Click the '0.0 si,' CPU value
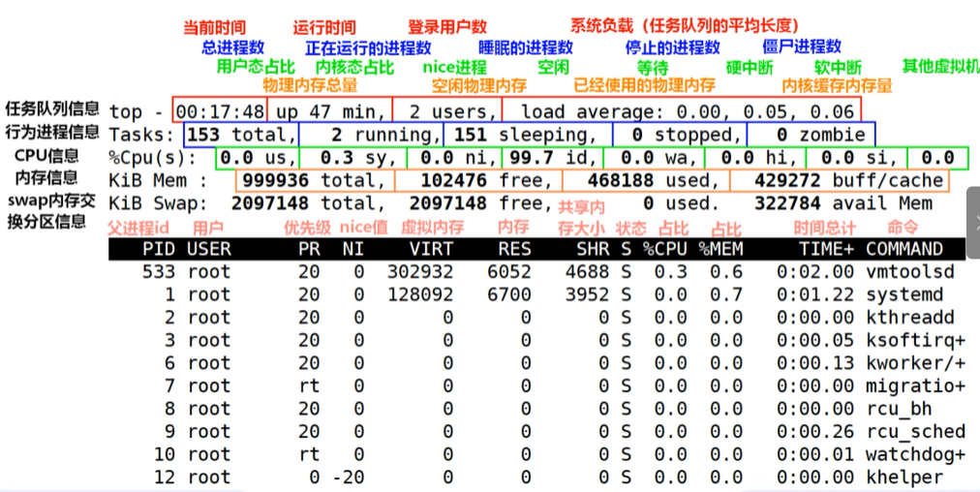The width and height of the screenshot is (980, 492). click(859, 158)
